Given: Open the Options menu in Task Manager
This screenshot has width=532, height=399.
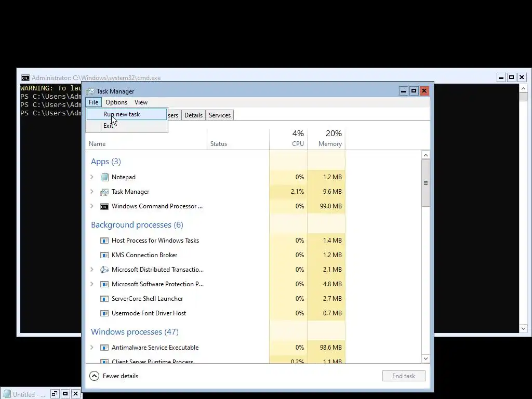Looking at the screenshot, I should pos(116,102).
